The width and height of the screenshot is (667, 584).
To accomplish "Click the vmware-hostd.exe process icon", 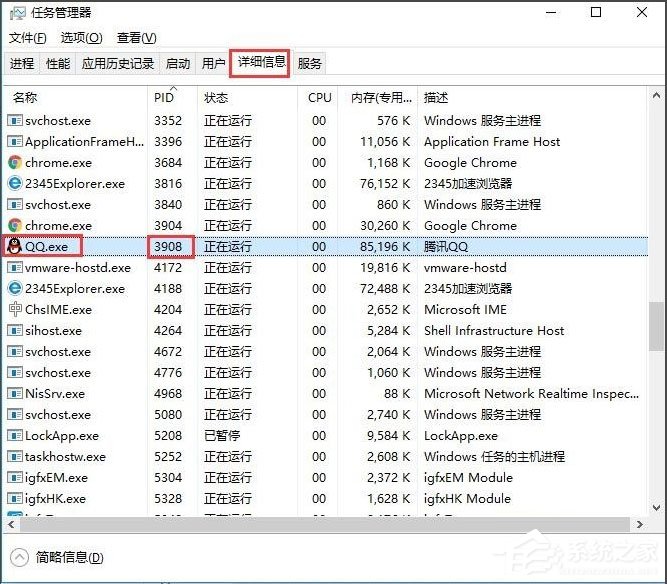I will click(14, 267).
